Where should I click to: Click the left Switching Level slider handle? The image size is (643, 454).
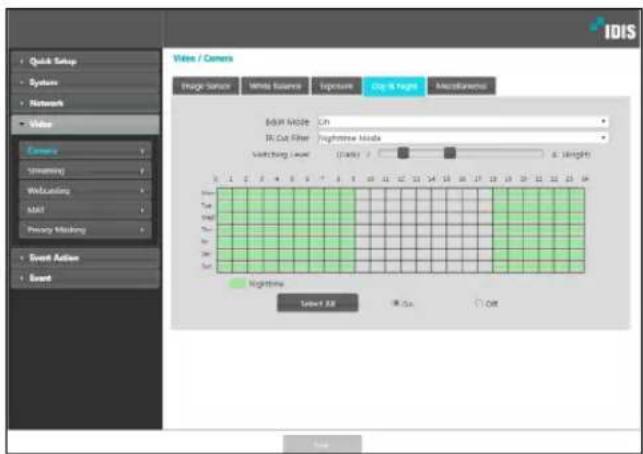point(403,153)
